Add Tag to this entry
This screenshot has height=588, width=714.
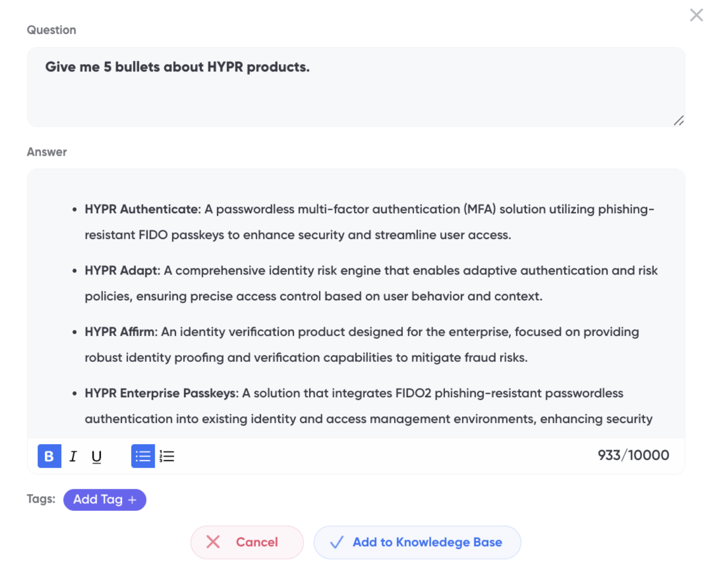point(105,500)
